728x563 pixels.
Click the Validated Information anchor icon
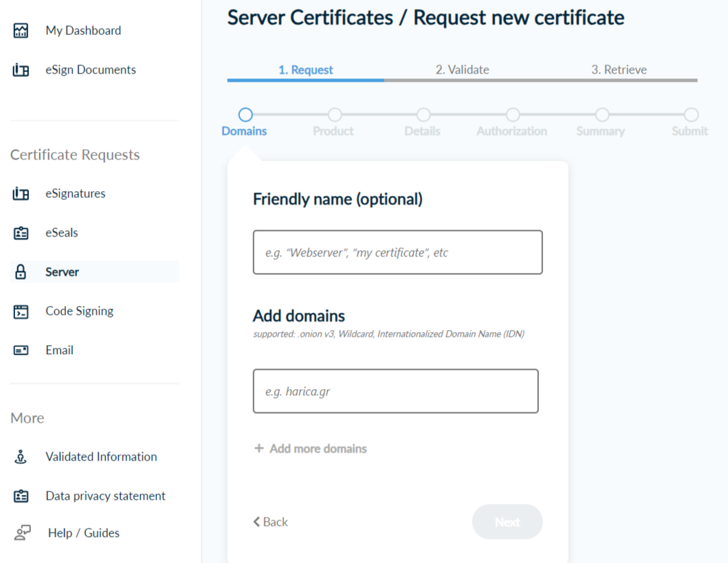click(21, 457)
